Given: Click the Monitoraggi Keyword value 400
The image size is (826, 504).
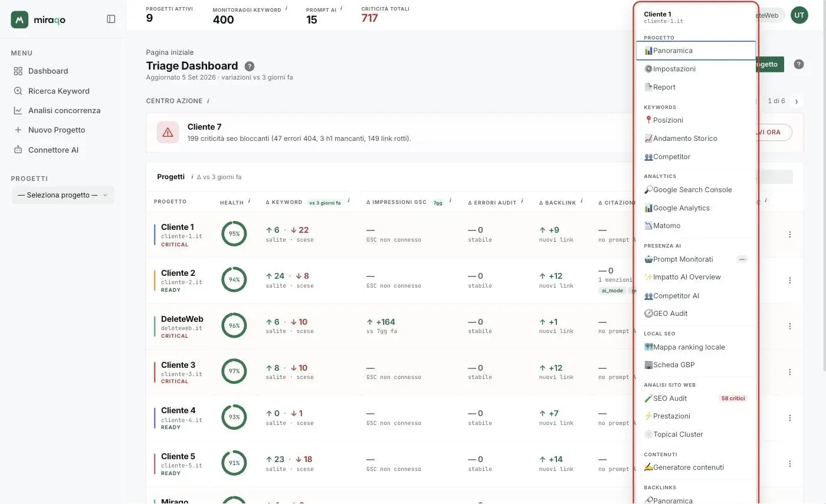Looking at the screenshot, I should click(x=224, y=19).
